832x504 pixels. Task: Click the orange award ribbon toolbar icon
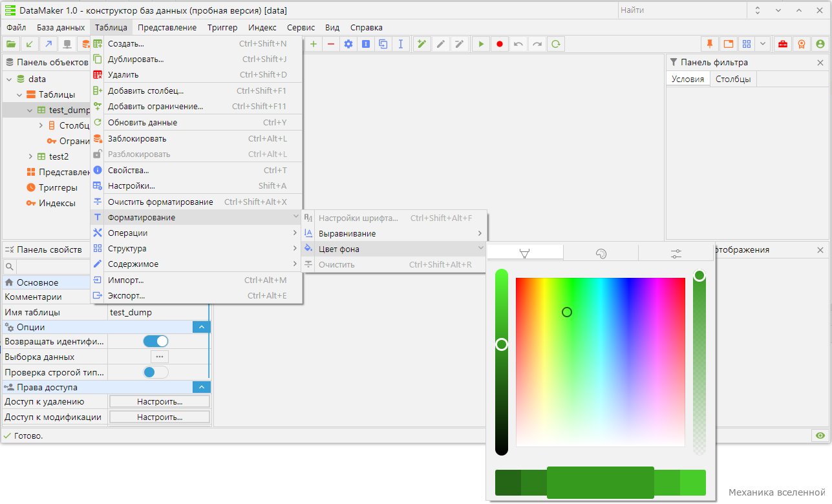pyautogui.click(x=802, y=44)
